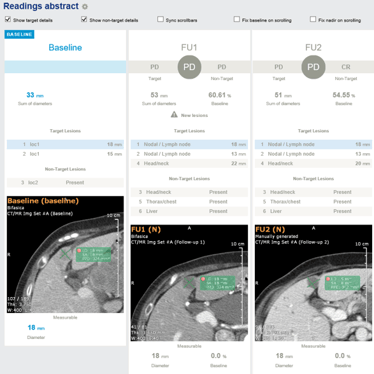Open the Readings abstract settings gear
This screenshot has height=374, width=374.
coord(85,7)
